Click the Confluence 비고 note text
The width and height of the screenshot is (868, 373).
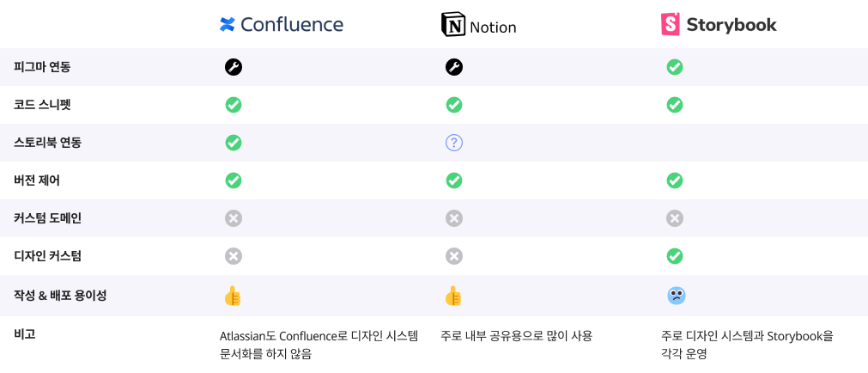[319, 345]
